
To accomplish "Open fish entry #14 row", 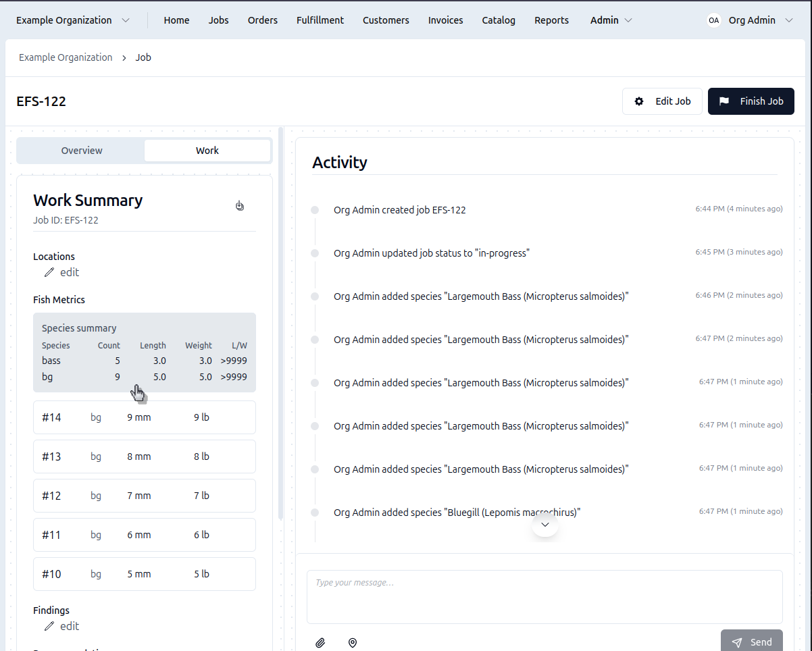I will pos(145,417).
